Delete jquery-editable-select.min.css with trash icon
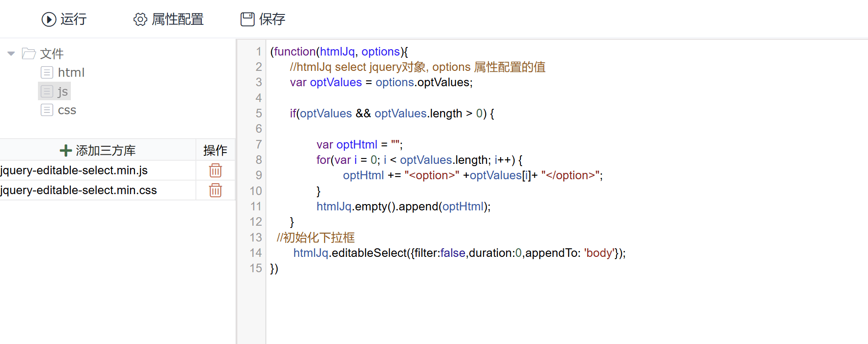Viewport: 868px width, 344px height. pos(215,191)
